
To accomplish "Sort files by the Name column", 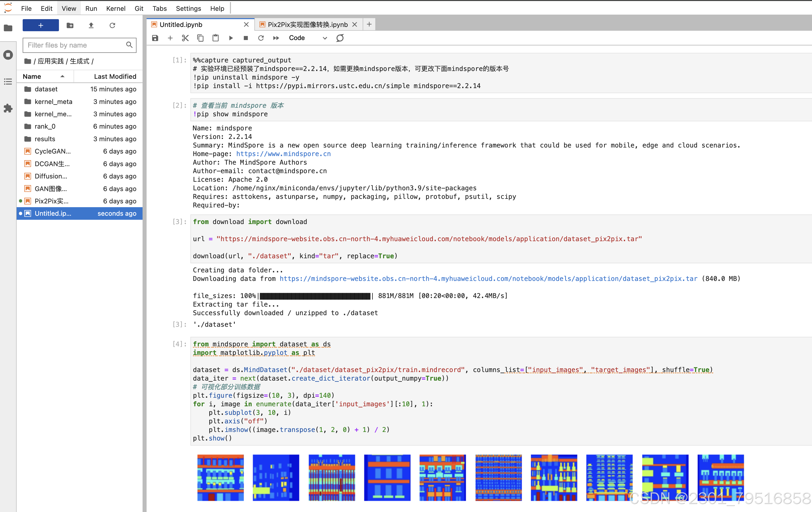I will (32, 77).
